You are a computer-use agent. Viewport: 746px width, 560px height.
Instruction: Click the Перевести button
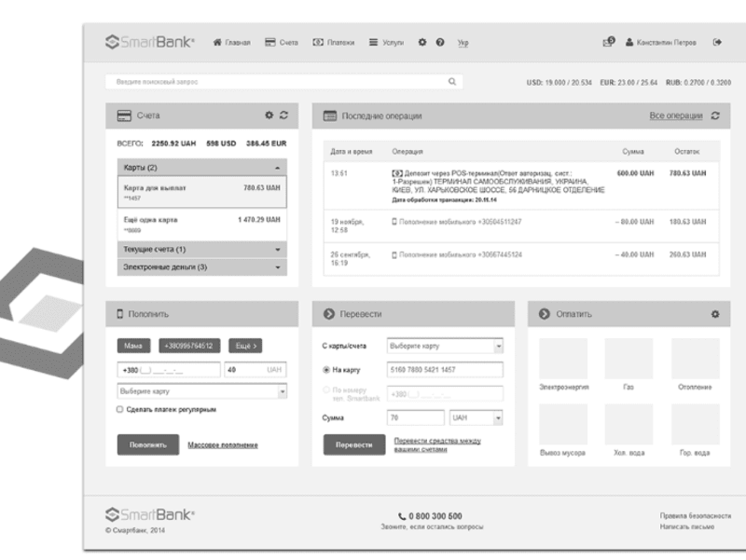tap(354, 445)
